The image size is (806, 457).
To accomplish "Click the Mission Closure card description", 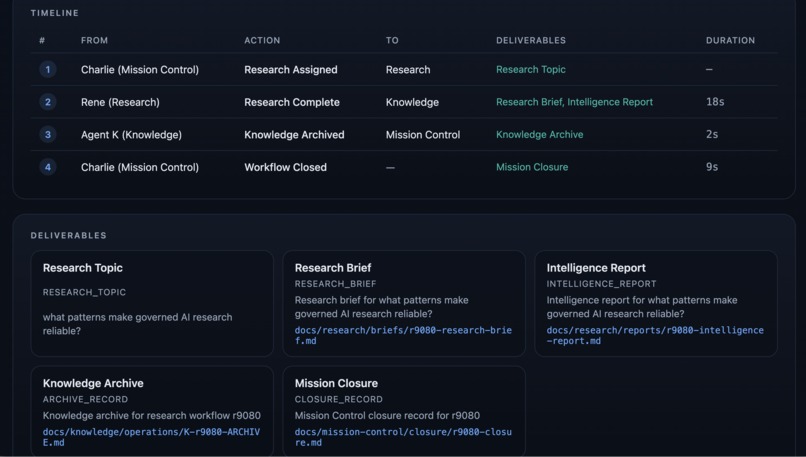I will [x=387, y=415].
